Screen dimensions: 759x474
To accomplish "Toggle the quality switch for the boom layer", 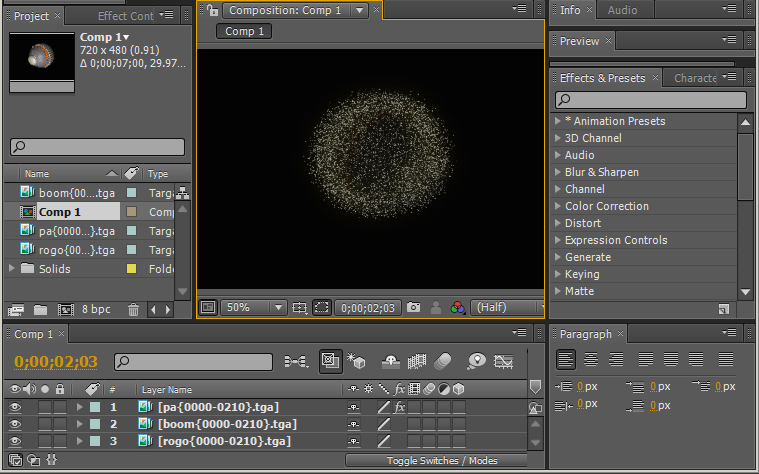I will pos(383,424).
